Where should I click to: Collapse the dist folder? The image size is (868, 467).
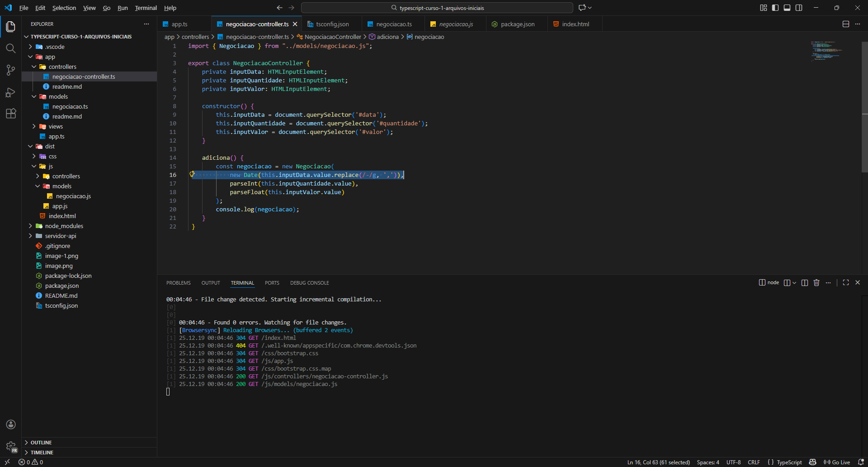pyautogui.click(x=50, y=147)
